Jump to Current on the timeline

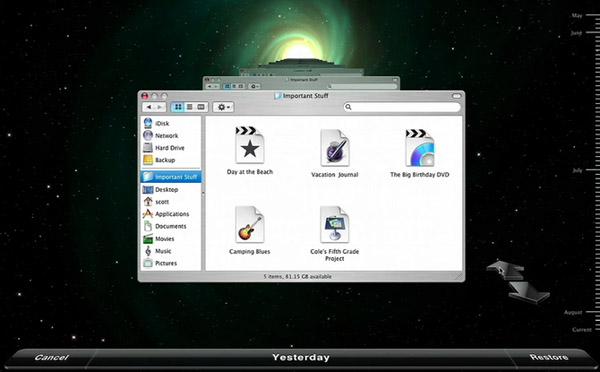click(x=582, y=330)
